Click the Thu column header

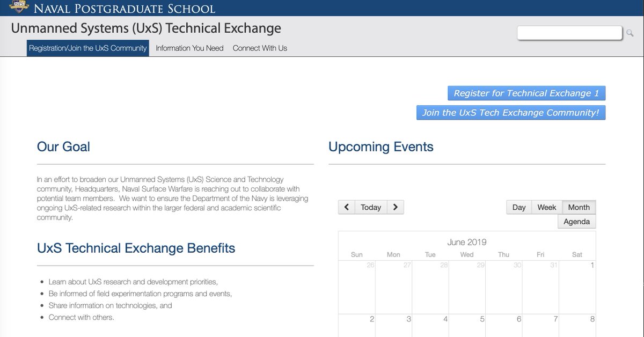tap(504, 254)
